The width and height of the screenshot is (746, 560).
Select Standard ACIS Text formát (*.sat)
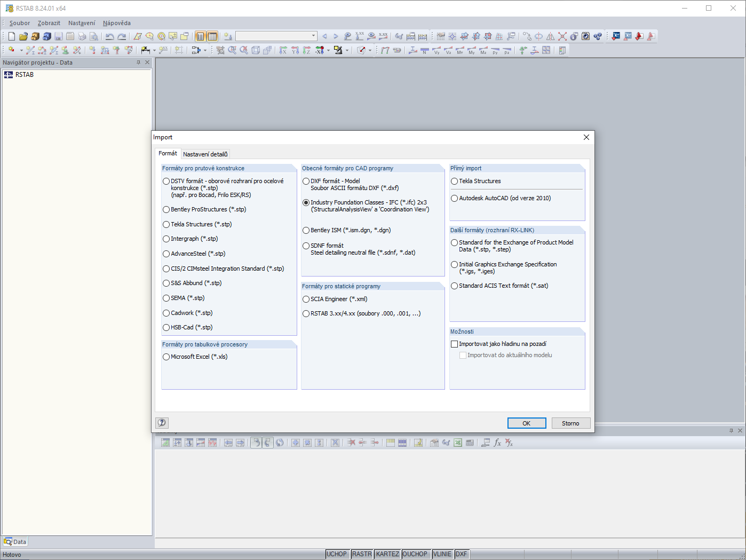click(x=455, y=286)
